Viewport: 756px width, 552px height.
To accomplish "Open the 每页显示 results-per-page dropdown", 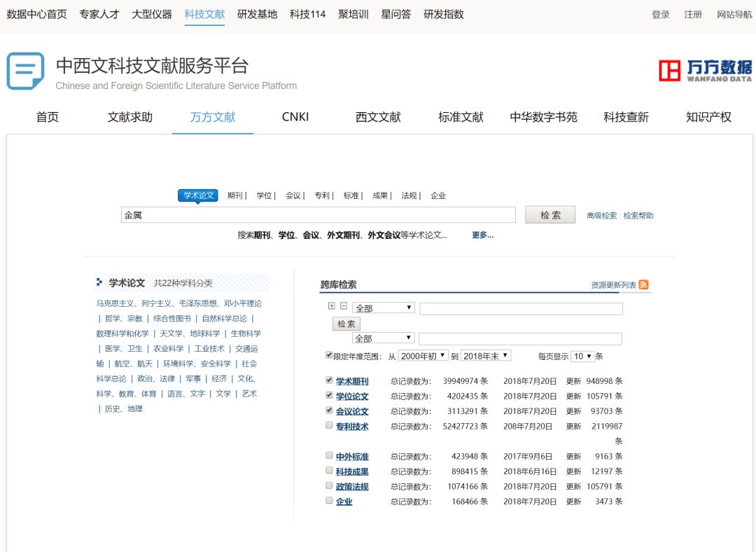I will [582, 356].
